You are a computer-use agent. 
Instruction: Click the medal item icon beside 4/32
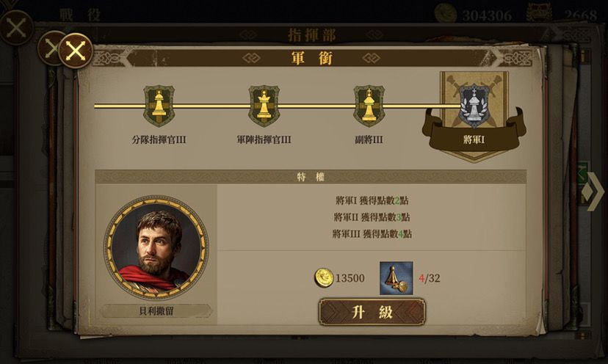[397, 278]
